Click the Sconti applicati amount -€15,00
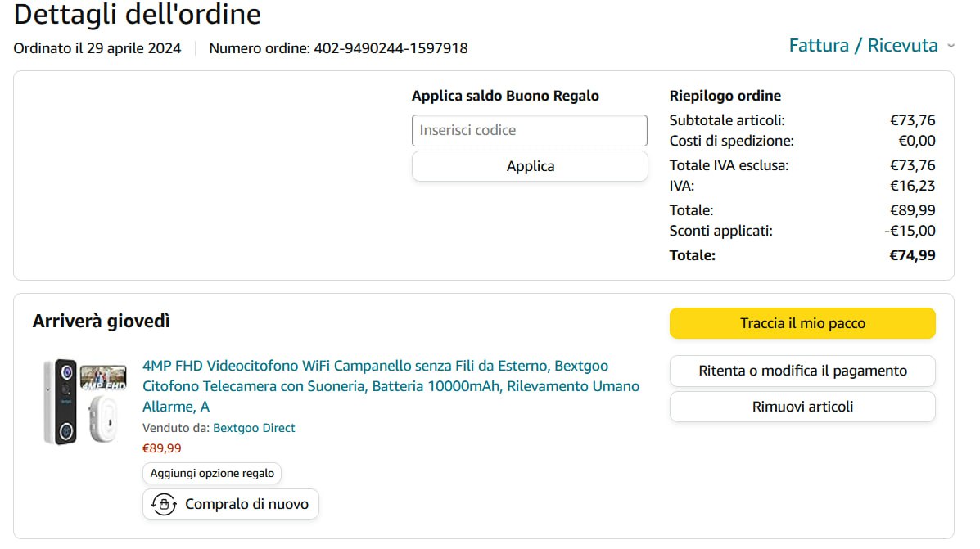The width and height of the screenshot is (980, 549). [x=910, y=231]
